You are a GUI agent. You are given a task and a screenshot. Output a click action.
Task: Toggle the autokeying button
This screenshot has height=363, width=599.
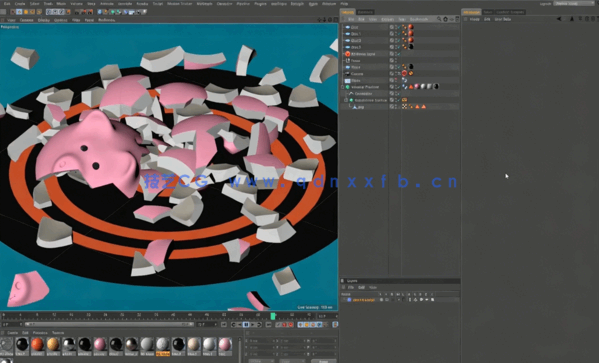291,325
